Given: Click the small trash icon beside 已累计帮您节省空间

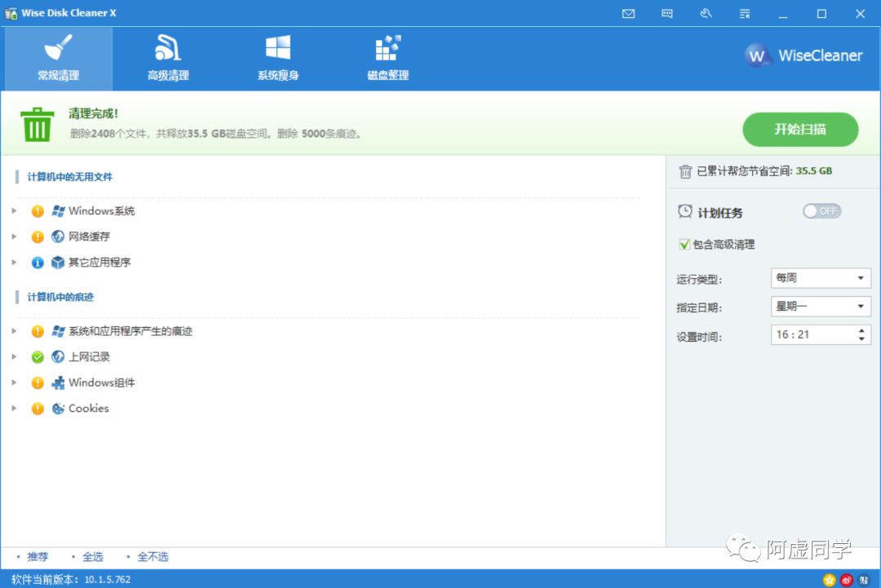Looking at the screenshot, I should pyautogui.click(x=685, y=171).
